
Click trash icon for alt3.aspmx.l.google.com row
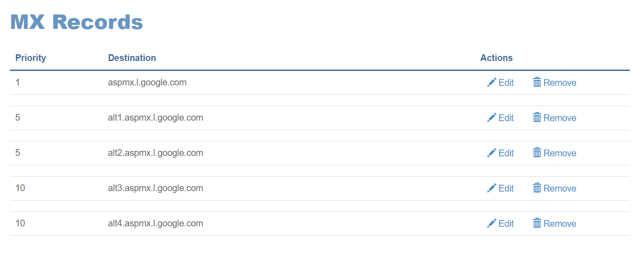click(x=537, y=188)
